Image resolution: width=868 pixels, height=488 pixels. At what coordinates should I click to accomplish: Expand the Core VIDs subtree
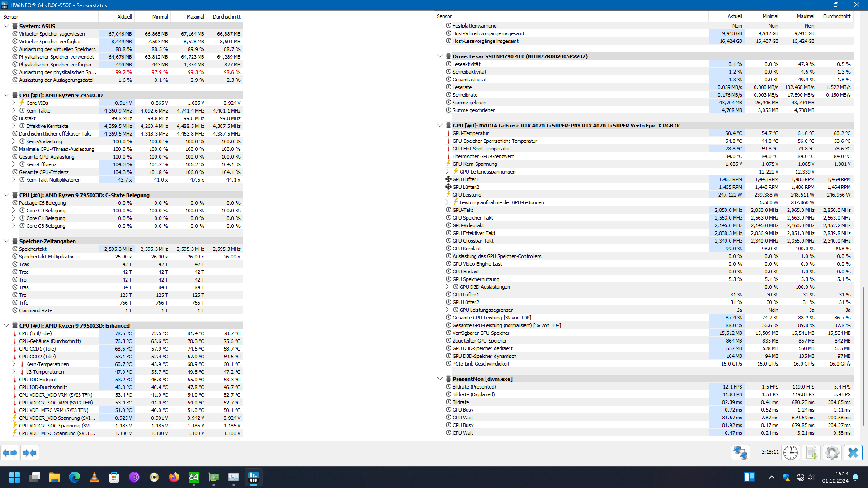click(14, 103)
